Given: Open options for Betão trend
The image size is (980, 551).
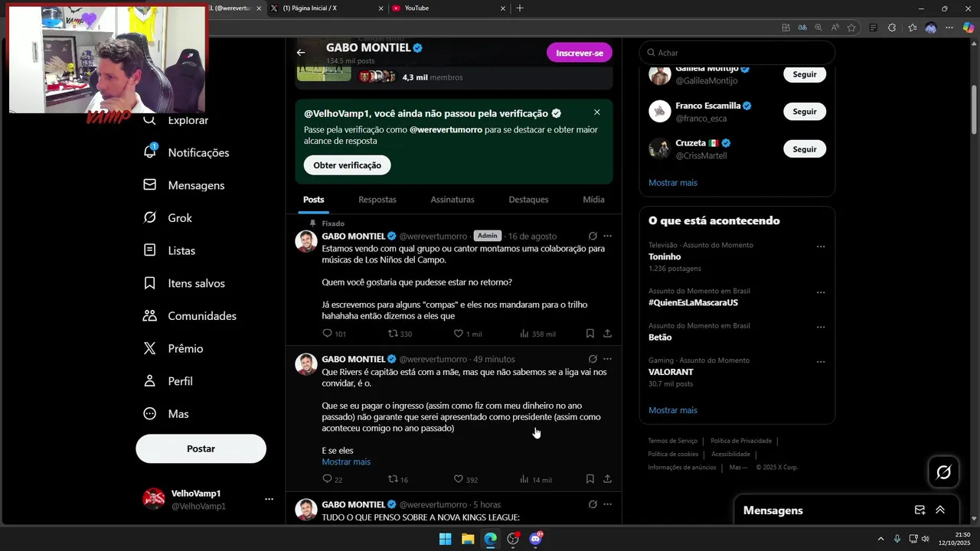Looking at the screenshot, I should click(821, 327).
